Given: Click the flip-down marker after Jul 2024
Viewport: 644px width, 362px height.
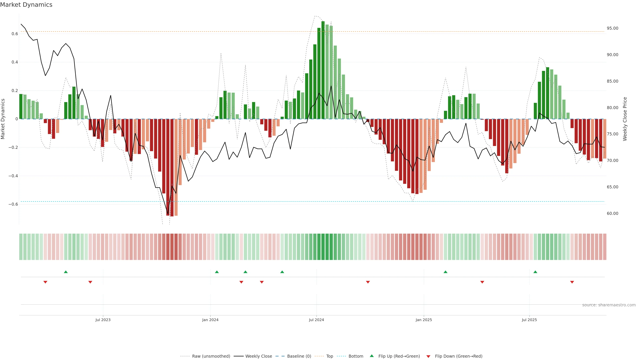Looking at the screenshot, I should click(368, 282).
